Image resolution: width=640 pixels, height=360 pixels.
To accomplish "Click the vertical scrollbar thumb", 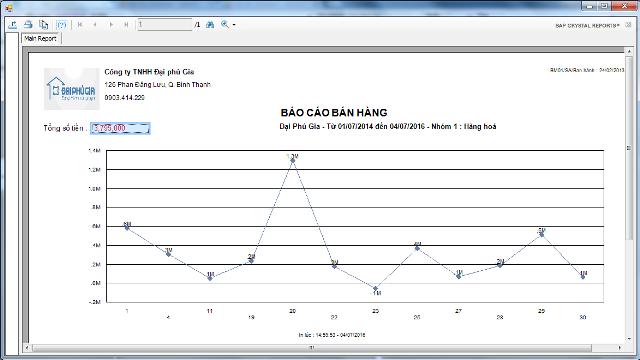I will [x=629, y=148].
